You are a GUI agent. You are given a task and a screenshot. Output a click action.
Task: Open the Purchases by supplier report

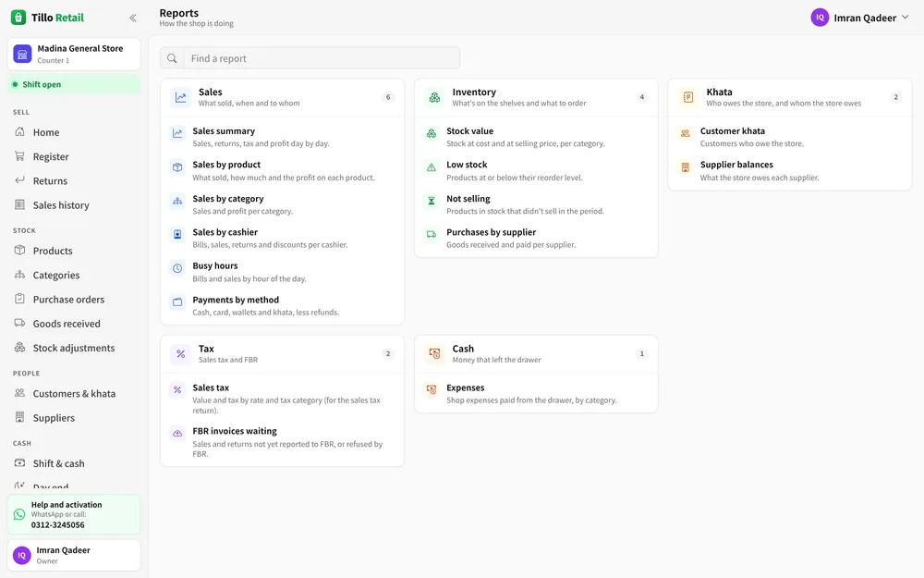coord(536,239)
